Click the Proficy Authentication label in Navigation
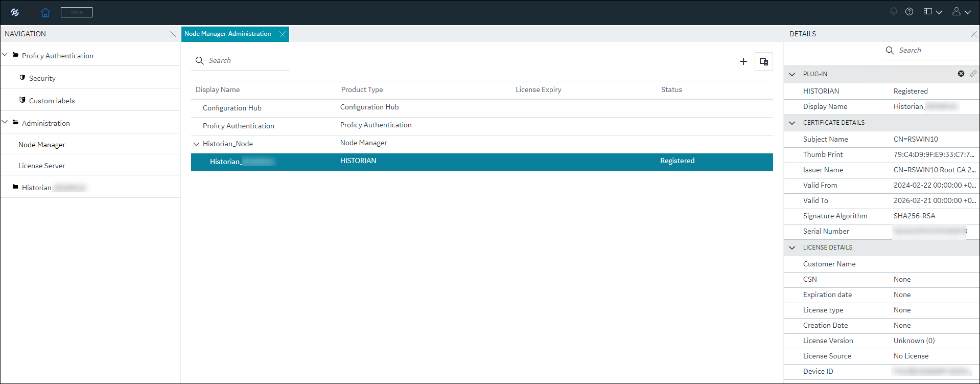The image size is (980, 384). tap(58, 56)
